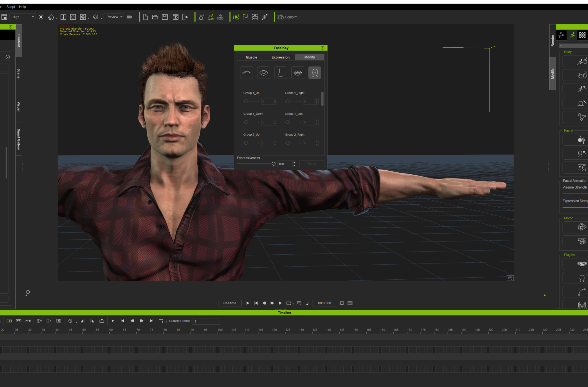
Task: Switch to the Expression tab in Face Key
Action: [x=280, y=57]
